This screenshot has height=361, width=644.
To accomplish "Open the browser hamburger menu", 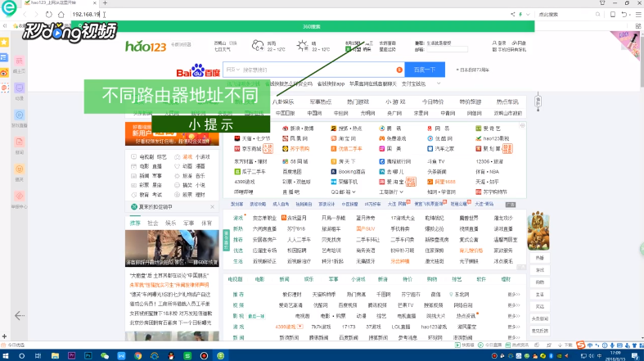I will click(638, 15).
